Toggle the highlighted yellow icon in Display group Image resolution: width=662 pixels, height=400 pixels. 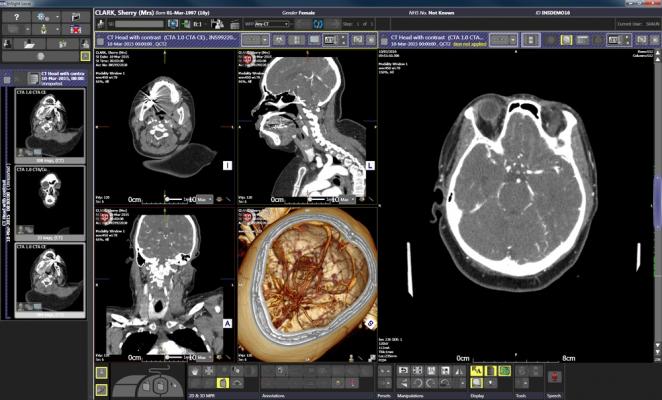476,371
